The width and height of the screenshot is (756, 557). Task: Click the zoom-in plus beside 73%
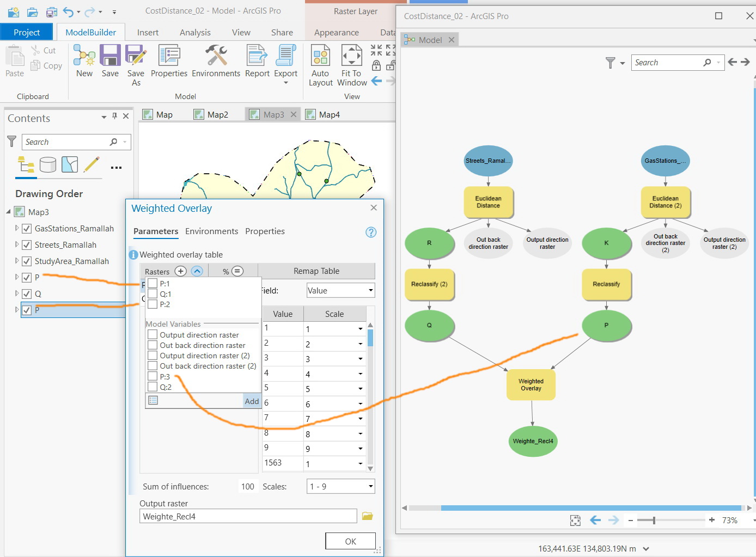pos(711,520)
